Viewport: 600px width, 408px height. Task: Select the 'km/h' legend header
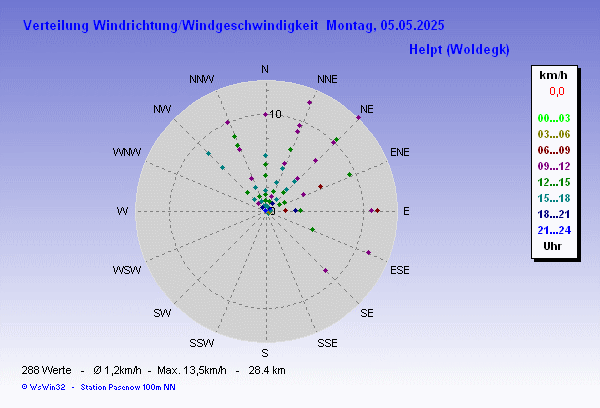click(x=553, y=75)
